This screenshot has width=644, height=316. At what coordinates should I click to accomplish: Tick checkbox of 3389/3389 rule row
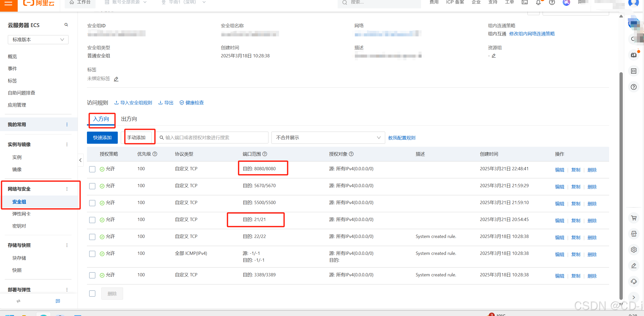point(92,275)
